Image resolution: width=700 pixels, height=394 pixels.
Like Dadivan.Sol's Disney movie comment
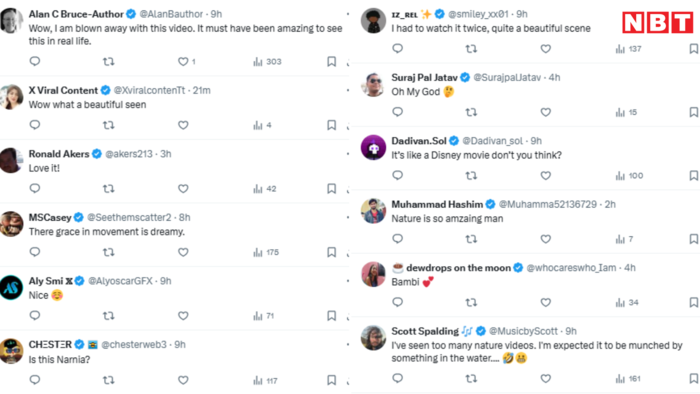pyautogui.click(x=546, y=176)
